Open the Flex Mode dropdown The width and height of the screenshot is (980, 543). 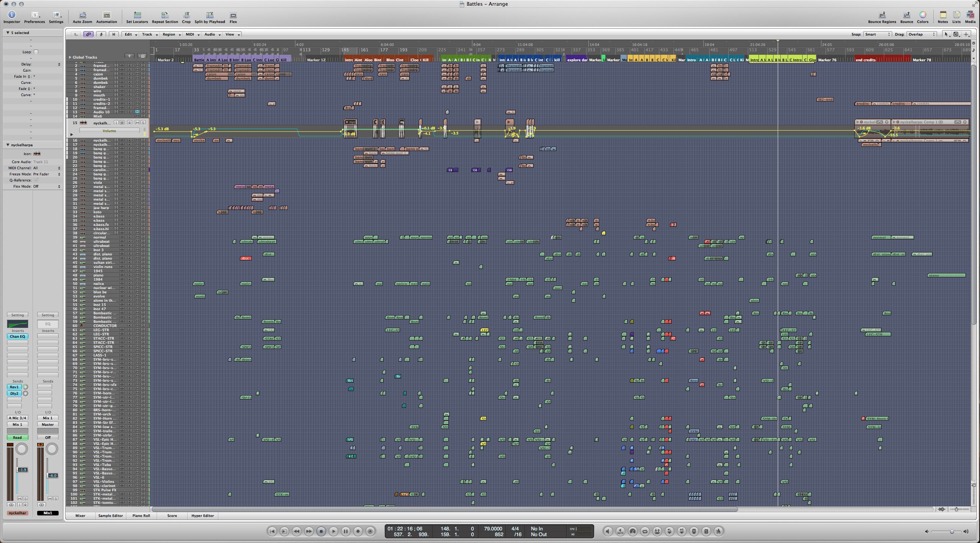47,186
